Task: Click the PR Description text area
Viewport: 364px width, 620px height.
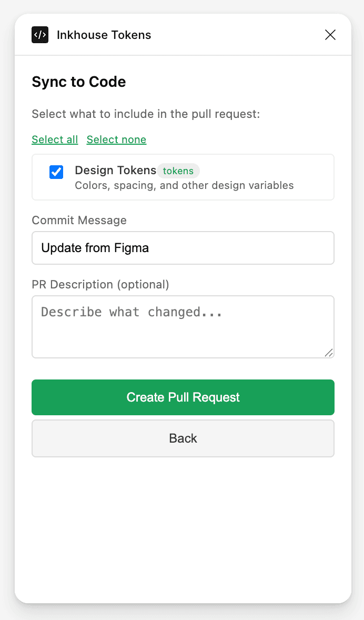Action: 183,326
